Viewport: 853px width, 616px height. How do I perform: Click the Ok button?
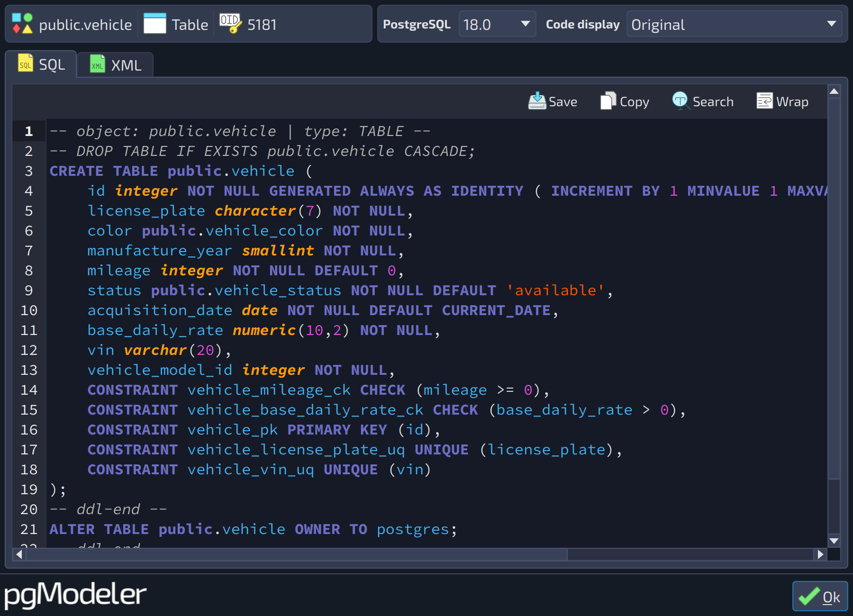coord(820,596)
